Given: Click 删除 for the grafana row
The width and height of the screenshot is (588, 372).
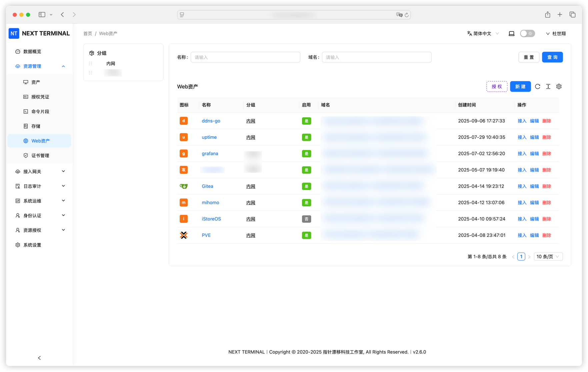Looking at the screenshot, I should (x=546, y=153).
